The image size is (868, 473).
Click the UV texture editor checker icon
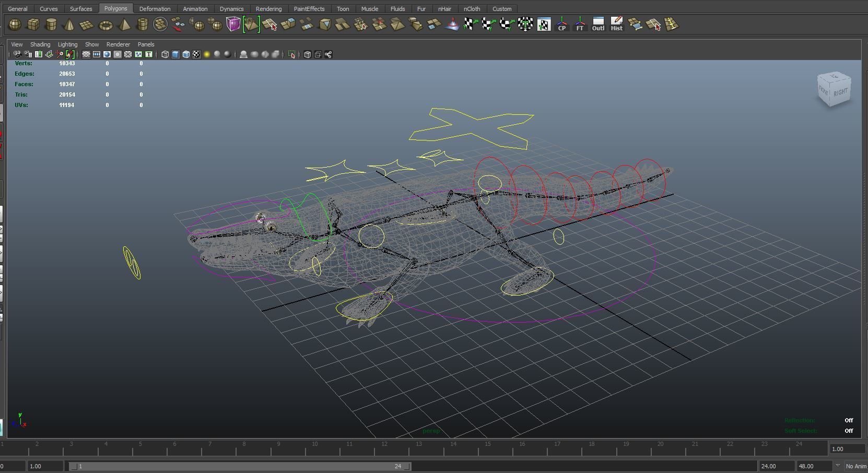[544, 25]
